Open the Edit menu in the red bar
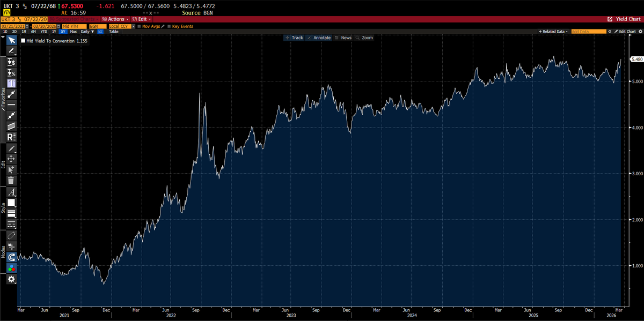The width and height of the screenshot is (644, 321). pos(142,19)
